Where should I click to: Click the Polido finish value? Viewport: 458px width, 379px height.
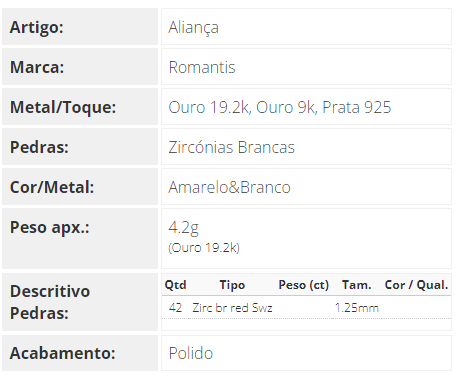[x=191, y=353]
